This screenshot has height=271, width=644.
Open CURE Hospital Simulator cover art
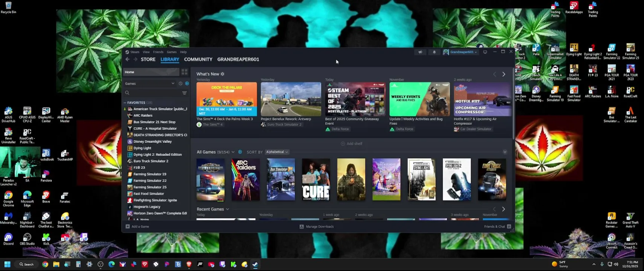[316, 180]
